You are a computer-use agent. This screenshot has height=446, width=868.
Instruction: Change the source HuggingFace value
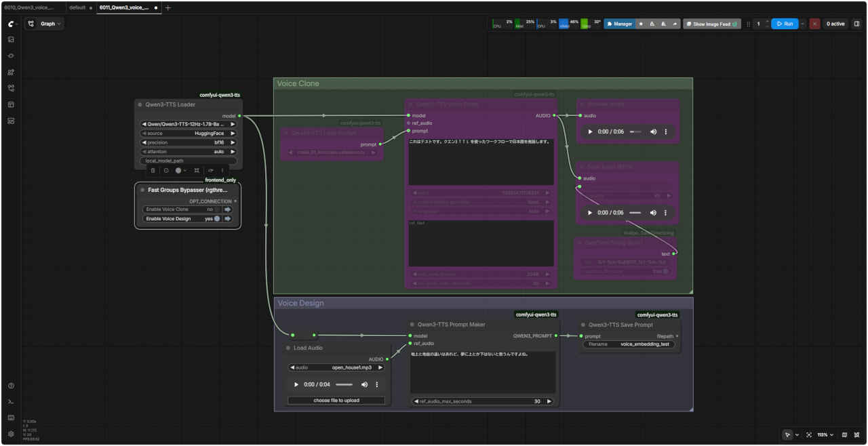click(x=189, y=134)
